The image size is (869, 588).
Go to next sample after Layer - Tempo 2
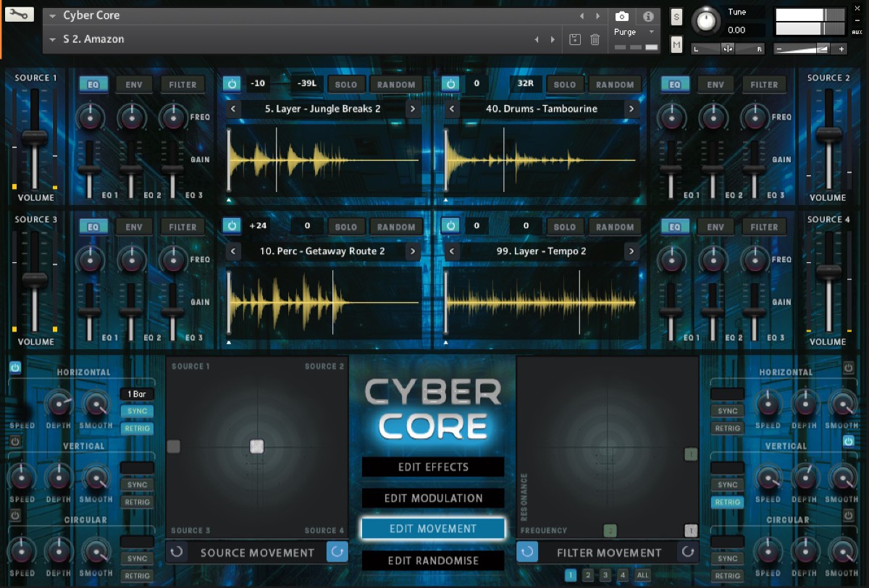coord(631,252)
